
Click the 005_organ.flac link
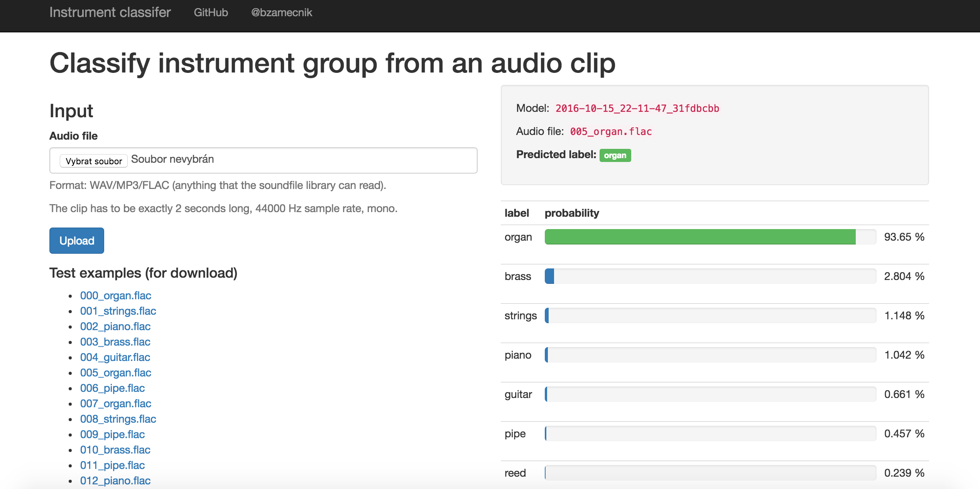[115, 373]
